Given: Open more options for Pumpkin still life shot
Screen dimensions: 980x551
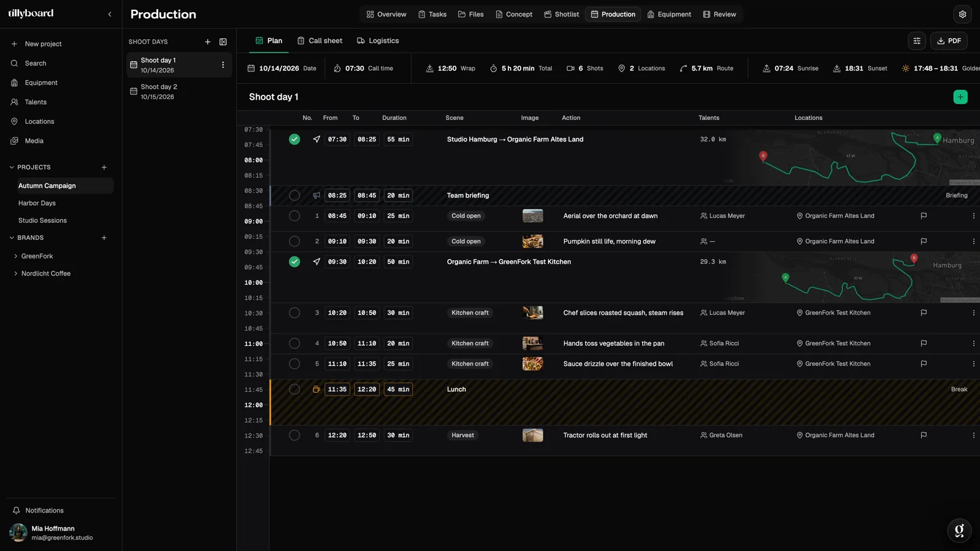Looking at the screenshot, I should pyautogui.click(x=973, y=241).
